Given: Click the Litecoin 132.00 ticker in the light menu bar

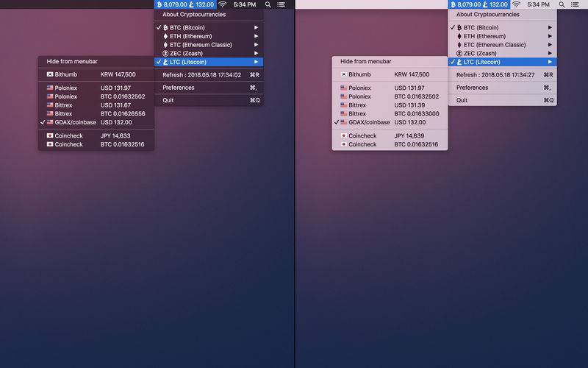Looking at the screenshot, I should (x=495, y=4).
